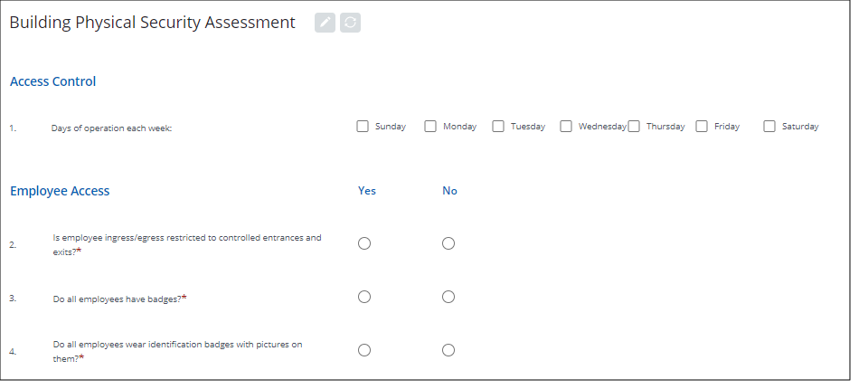This screenshot has width=868, height=389.
Task: Pick Yes for badges with pictures question
Action: [x=364, y=350]
